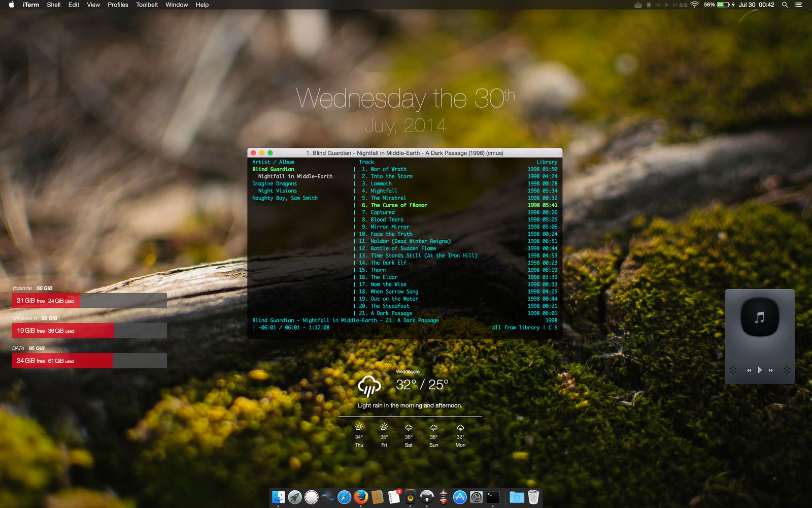Viewport: 812px width, 508px height.
Task: Open the tuxedo Bartender icon in dock
Action: [427, 497]
